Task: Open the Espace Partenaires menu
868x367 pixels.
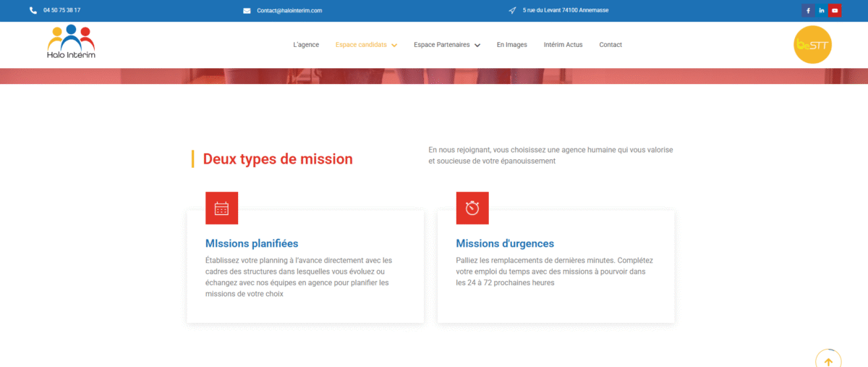Action: [442, 45]
